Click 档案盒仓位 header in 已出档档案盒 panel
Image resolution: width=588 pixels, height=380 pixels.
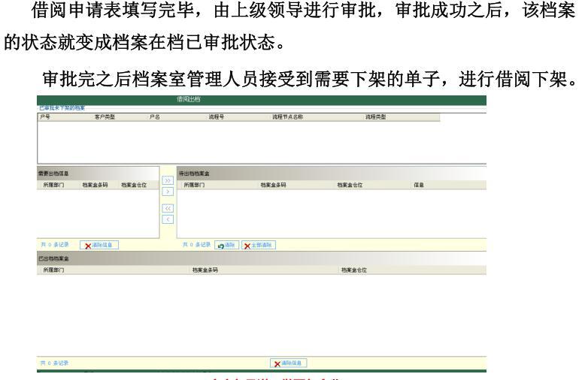tap(354, 270)
